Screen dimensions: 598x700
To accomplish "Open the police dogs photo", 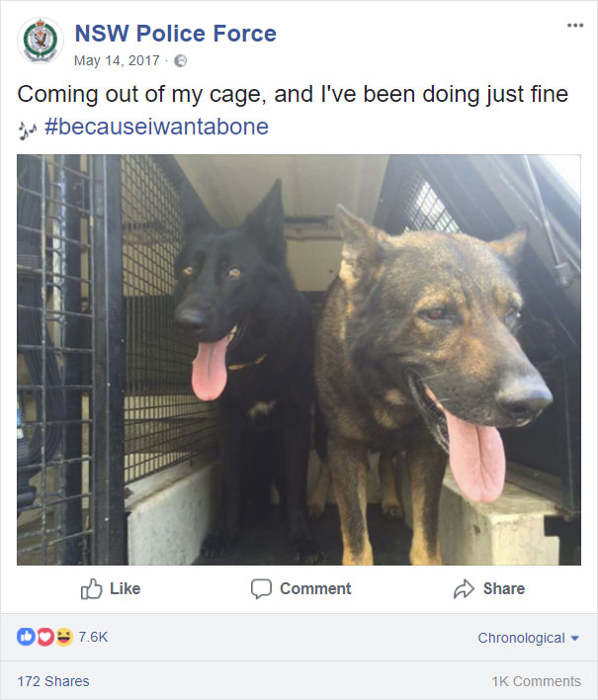I will pyautogui.click(x=299, y=360).
